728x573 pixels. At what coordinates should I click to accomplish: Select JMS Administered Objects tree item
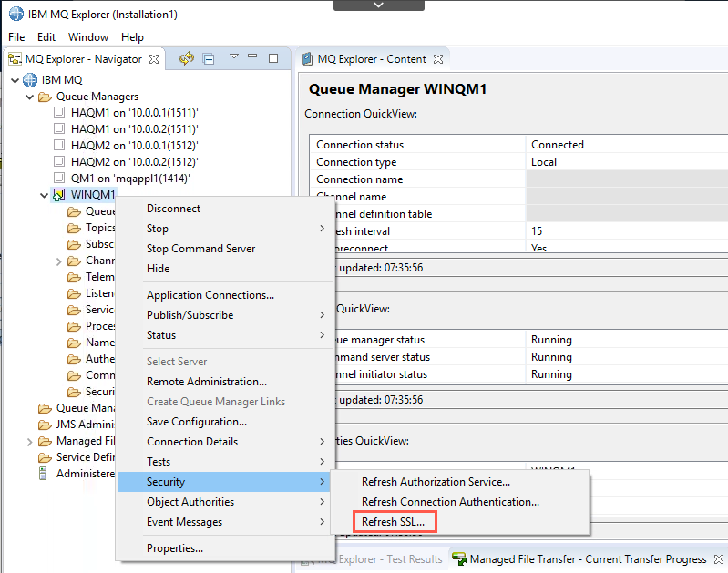coord(86,425)
